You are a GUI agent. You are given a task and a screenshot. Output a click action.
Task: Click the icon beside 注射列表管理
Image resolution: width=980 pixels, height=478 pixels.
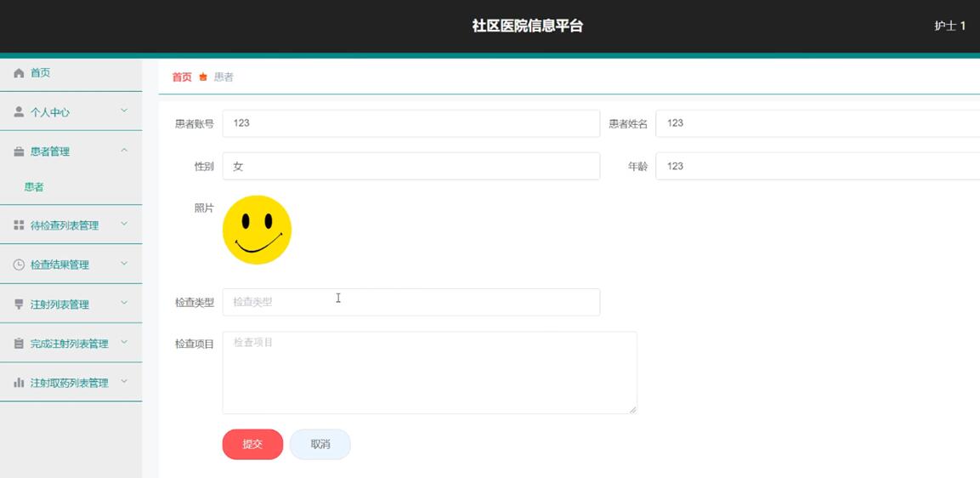click(19, 304)
